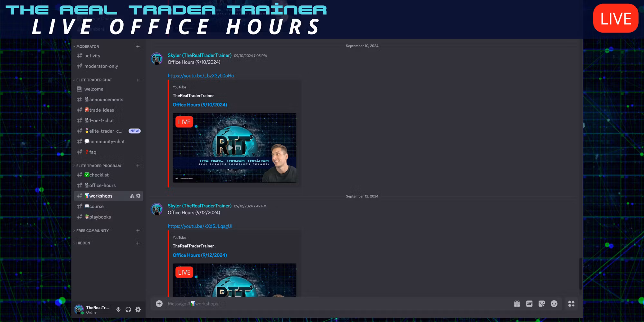Mute your microphone
The width and height of the screenshot is (644, 322).
(118, 309)
